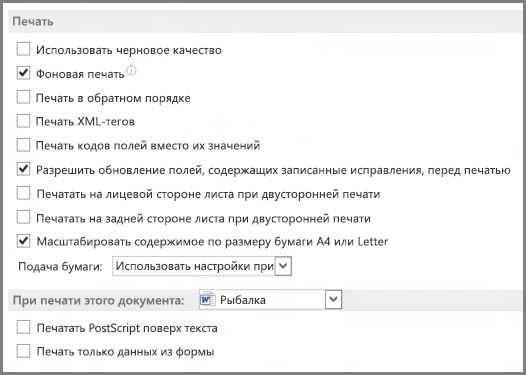Uncheck Разрешить обновление полей checkbox
526x375 pixels.
[x=23, y=169]
